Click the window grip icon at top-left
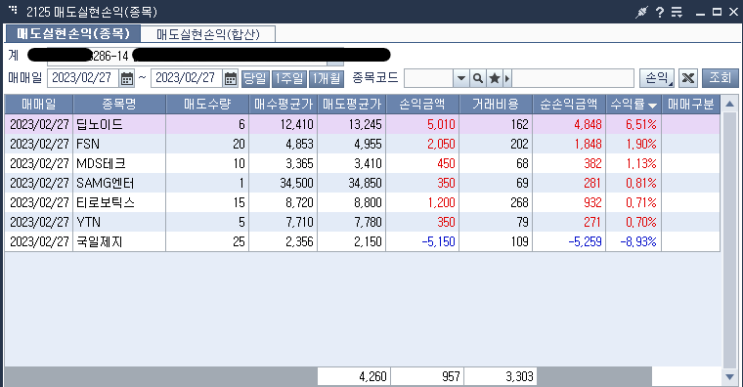Screen dimensions: 743x387 (x=13, y=10)
